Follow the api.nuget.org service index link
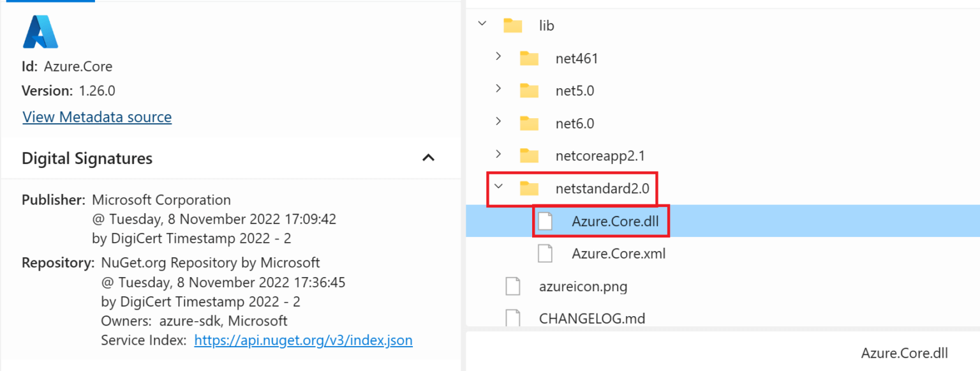980x371 pixels. pos(303,340)
